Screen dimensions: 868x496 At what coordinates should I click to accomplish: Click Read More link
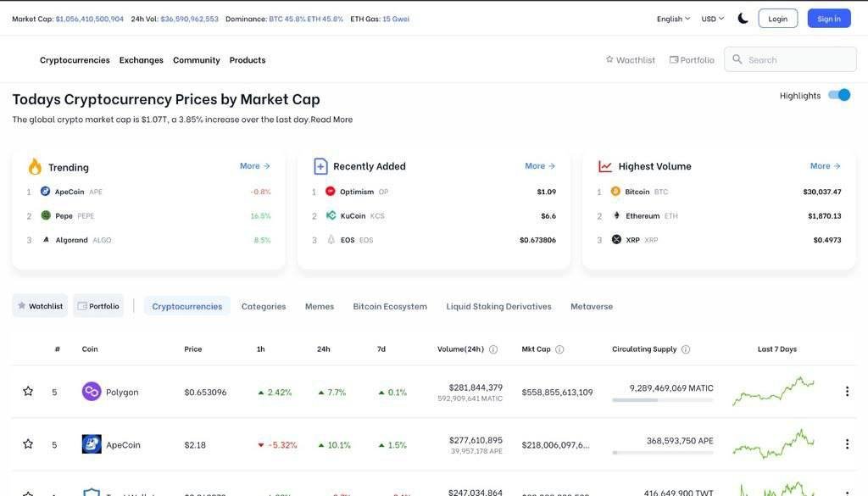(x=331, y=119)
